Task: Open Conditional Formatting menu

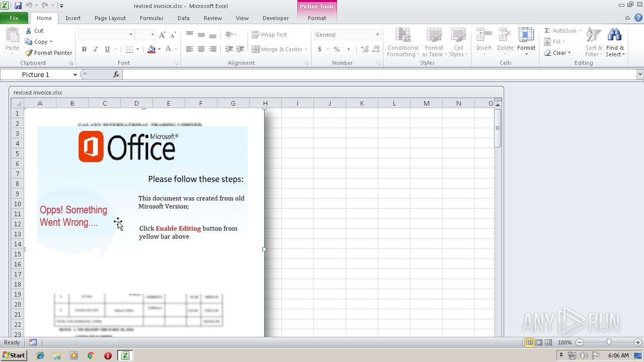Action: [403, 42]
